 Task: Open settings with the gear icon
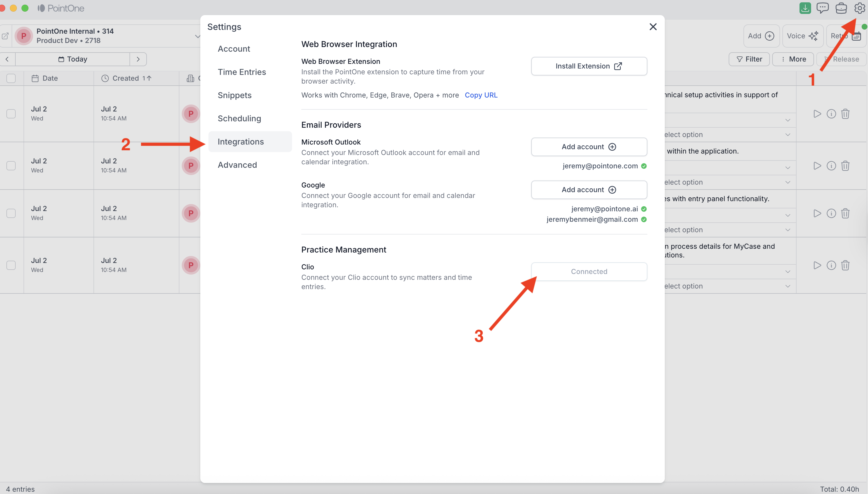point(859,8)
